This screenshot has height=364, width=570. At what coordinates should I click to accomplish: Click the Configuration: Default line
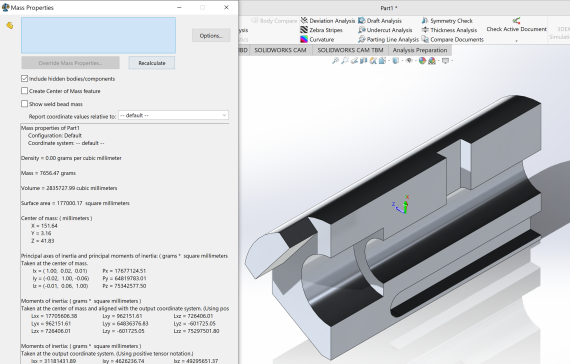click(55, 136)
